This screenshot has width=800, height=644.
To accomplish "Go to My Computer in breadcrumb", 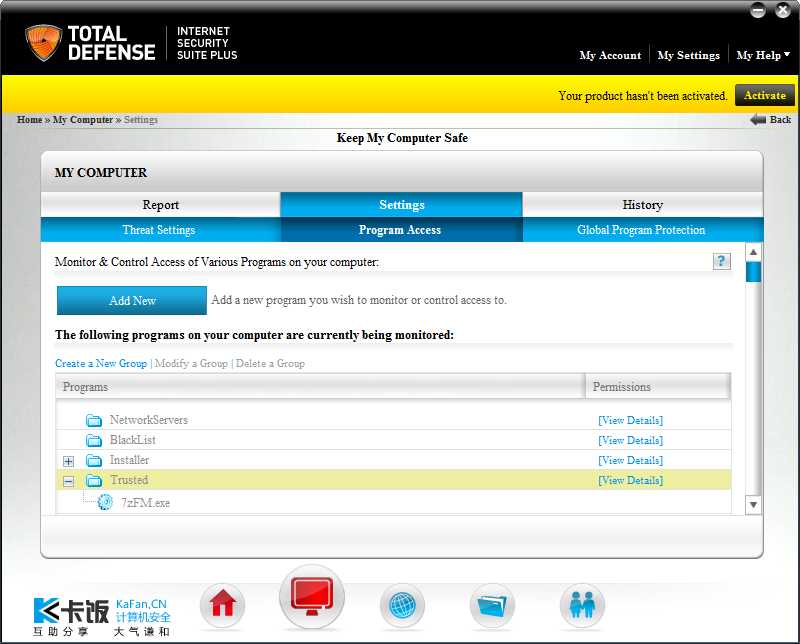I will 83,119.
